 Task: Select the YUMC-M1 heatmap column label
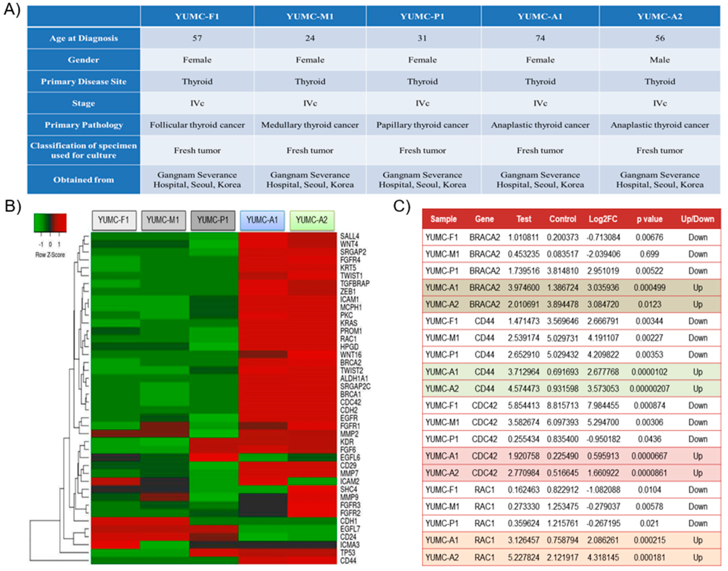coord(163,220)
